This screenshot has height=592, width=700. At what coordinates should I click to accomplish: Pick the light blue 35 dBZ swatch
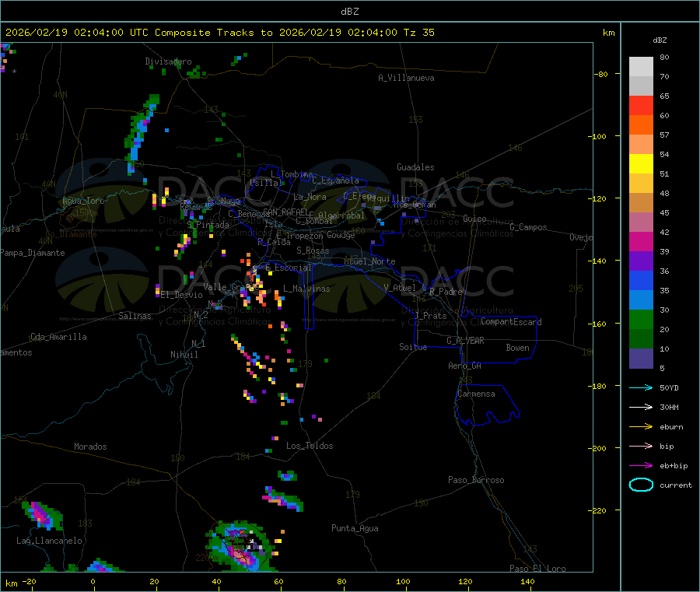[x=641, y=300]
